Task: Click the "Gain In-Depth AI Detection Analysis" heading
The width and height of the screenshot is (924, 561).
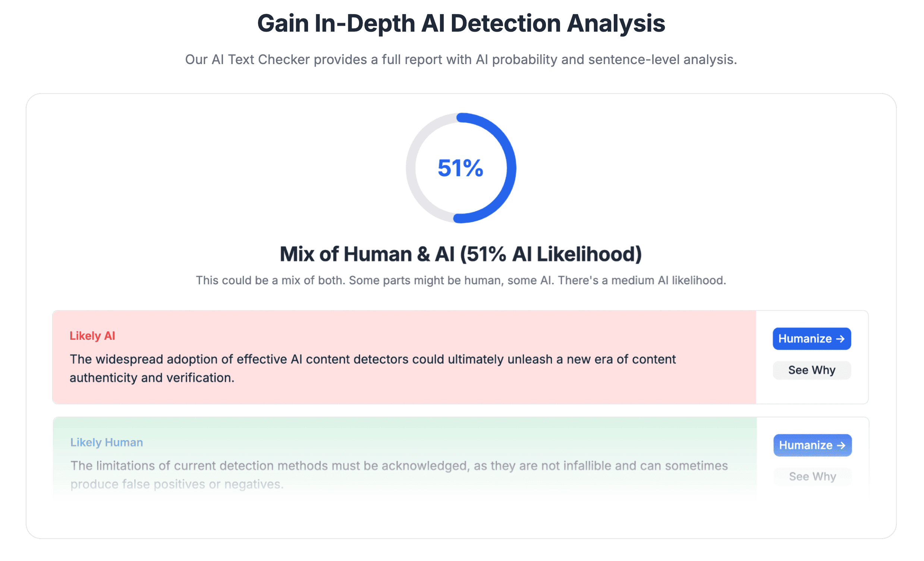Action: coord(461,23)
